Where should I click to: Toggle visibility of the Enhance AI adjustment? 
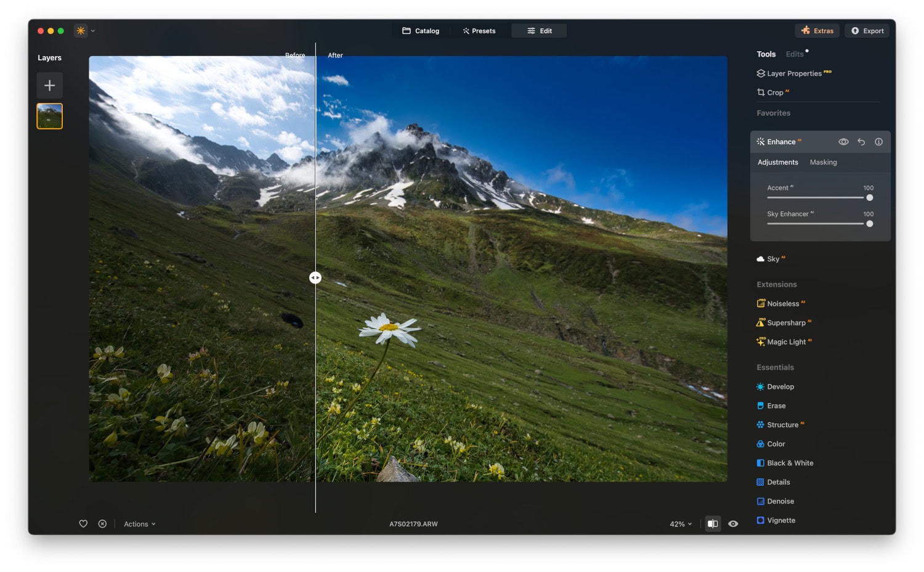click(843, 141)
